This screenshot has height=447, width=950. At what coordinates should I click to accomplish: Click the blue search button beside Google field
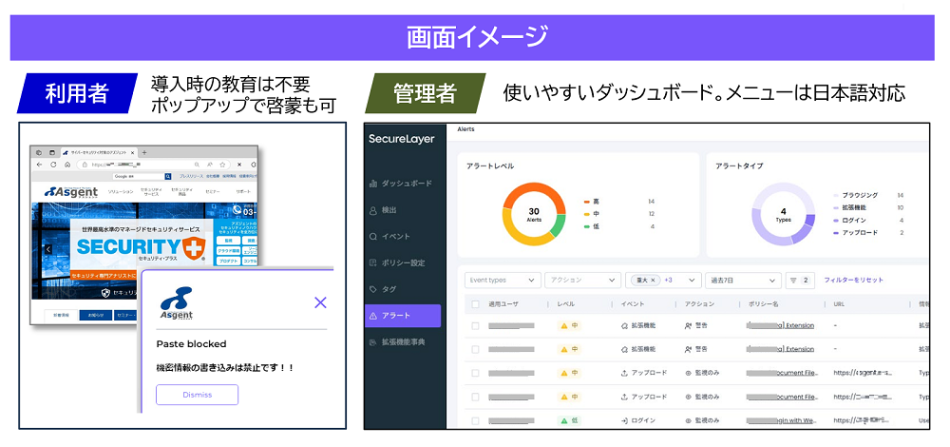click(x=168, y=176)
